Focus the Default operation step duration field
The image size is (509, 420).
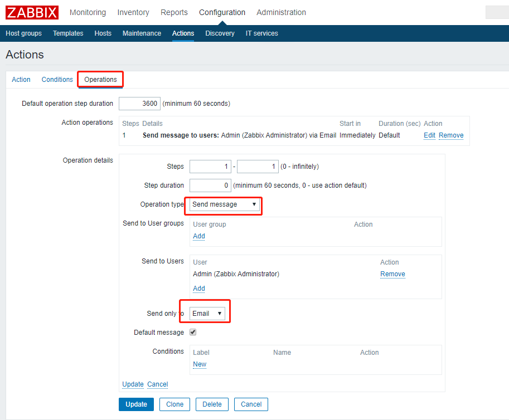pyautogui.click(x=139, y=104)
